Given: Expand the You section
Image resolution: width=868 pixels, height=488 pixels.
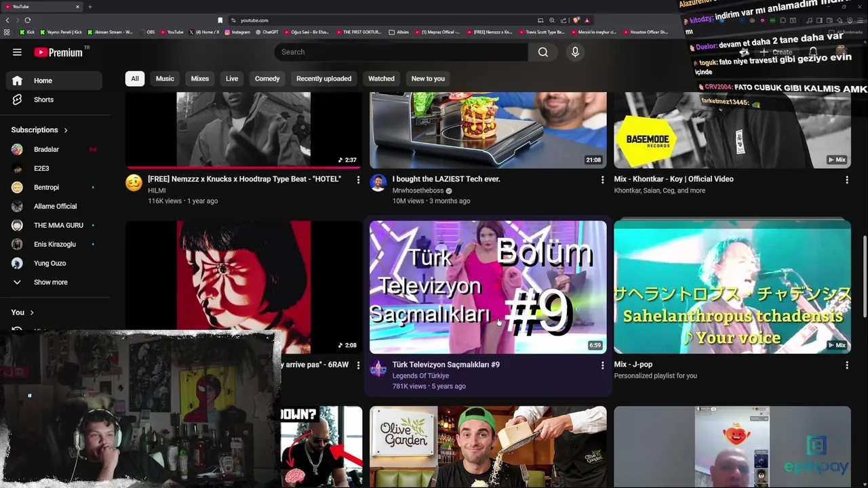Looking at the screenshot, I should (22, 312).
